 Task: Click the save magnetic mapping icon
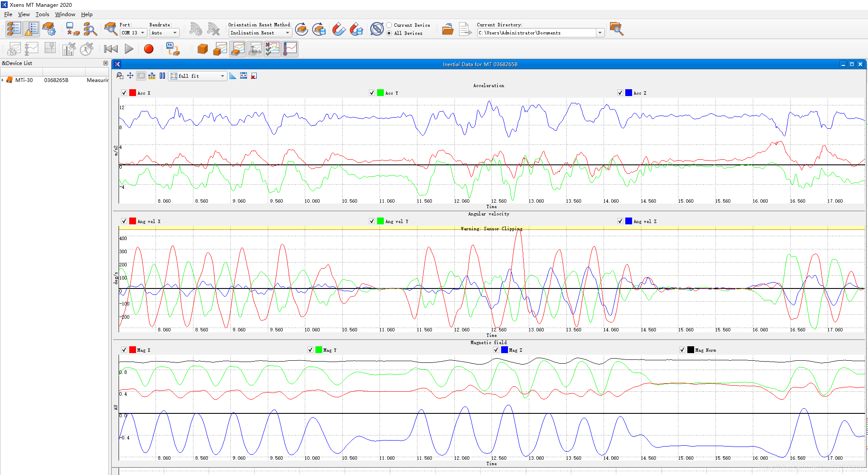(x=357, y=29)
